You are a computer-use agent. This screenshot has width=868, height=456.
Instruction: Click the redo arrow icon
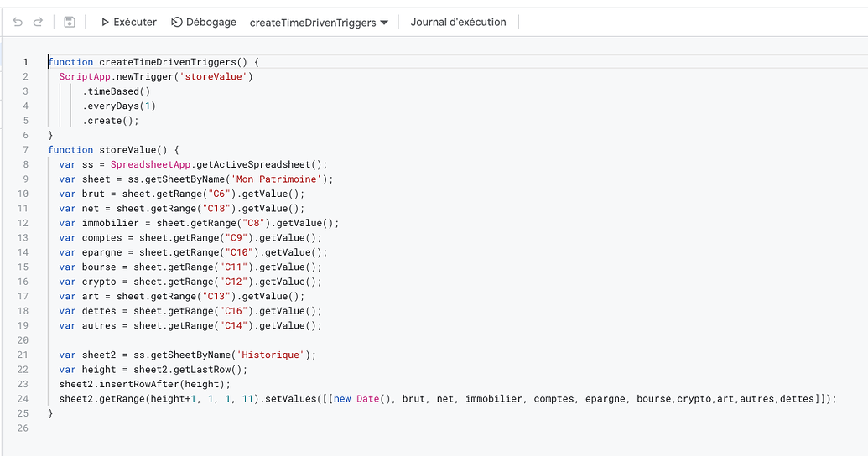pyautogui.click(x=39, y=22)
